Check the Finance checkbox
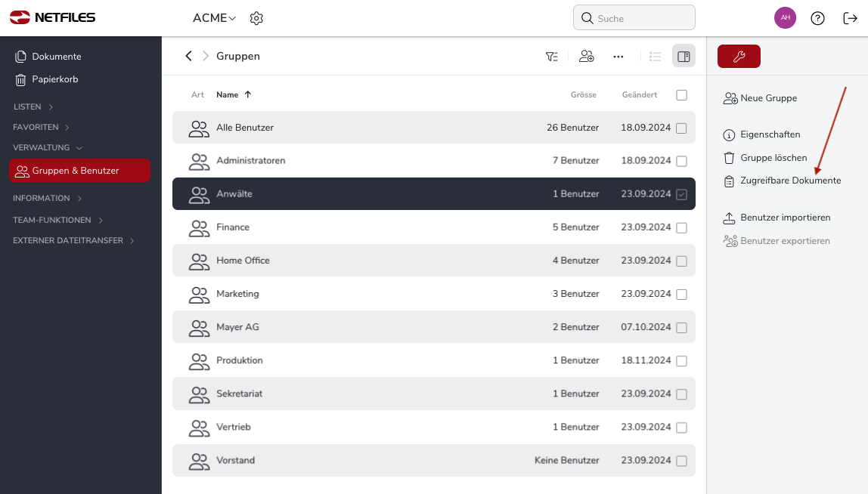The image size is (868, 494). tap(681, 228)
